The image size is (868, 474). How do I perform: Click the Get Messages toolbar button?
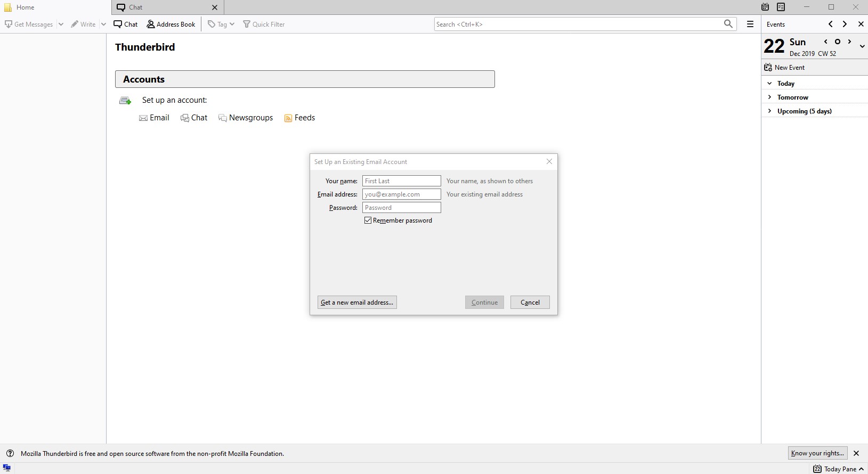coord(29,24)
